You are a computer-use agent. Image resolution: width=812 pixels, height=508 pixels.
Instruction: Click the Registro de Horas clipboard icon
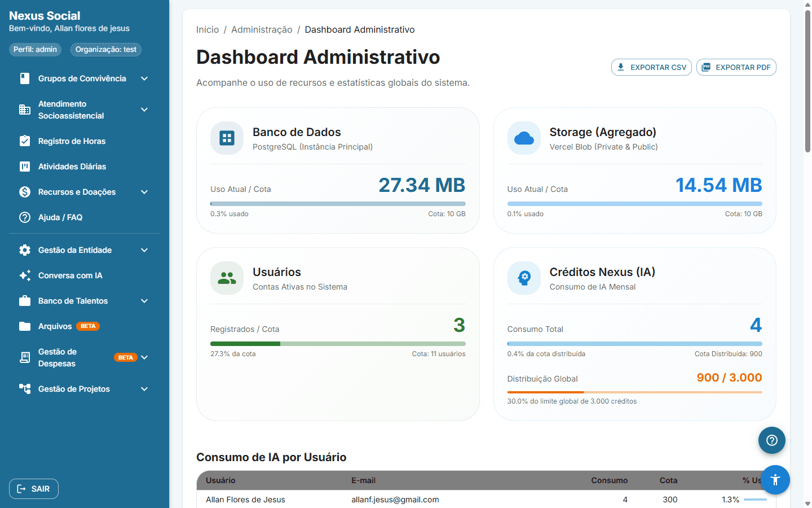pyautogui.click(x=25, y=141)
